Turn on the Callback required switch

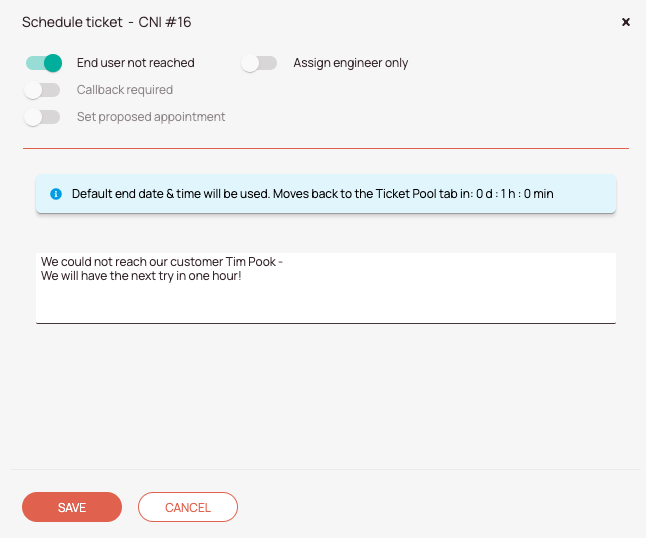(42, 90)
